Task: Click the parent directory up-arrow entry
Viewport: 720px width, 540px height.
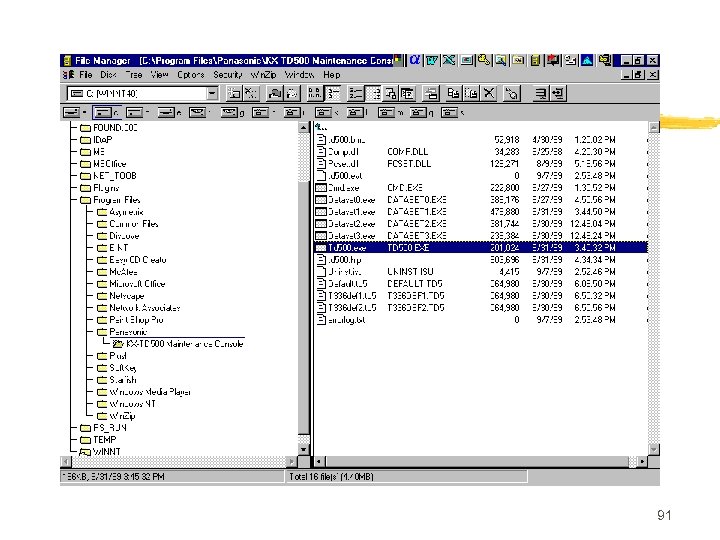Action: [321, 127]
